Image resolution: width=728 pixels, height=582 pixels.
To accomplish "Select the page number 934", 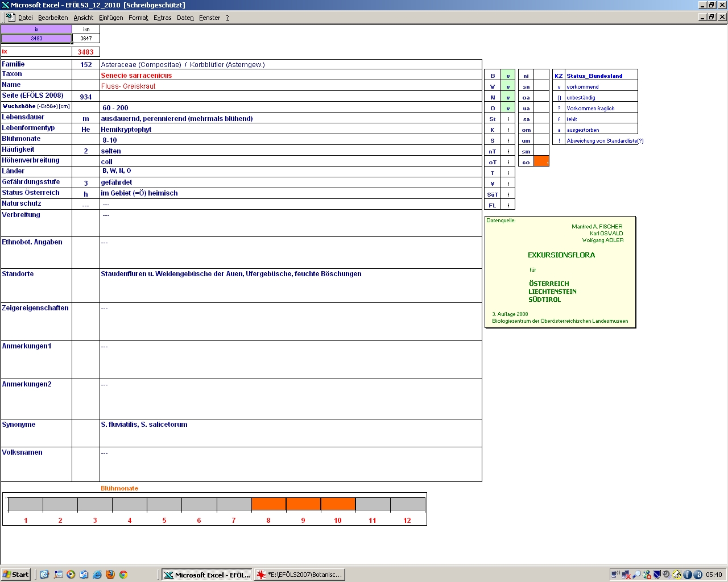I will point(86,97).
